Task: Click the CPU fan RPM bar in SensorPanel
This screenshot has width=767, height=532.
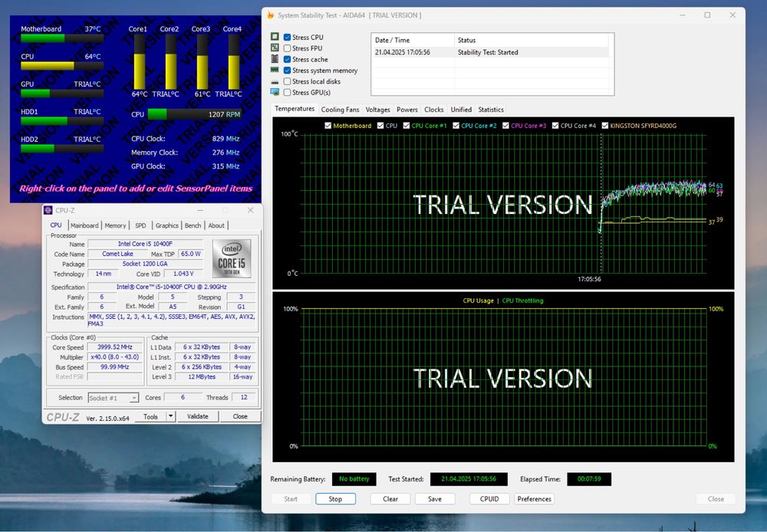Action: coord(195,114)
